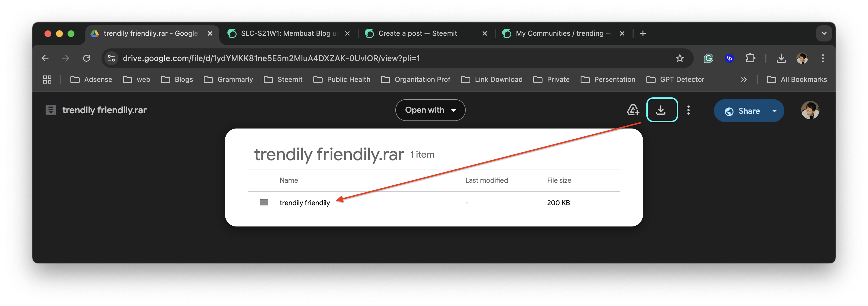The height and width of the screenshot is (306, 868).
Task: Click the Grammarly extension icon
Action: pyautogui.click(x=708, y=58)
